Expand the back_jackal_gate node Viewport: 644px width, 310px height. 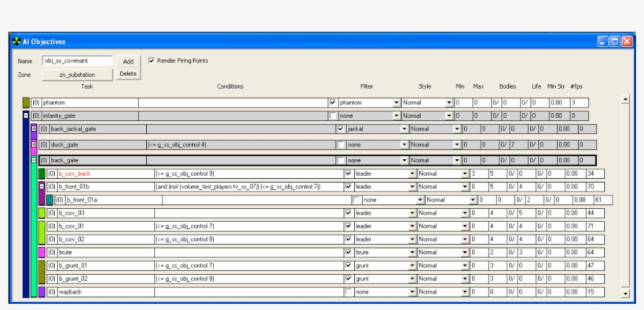[x=34, y=129]
